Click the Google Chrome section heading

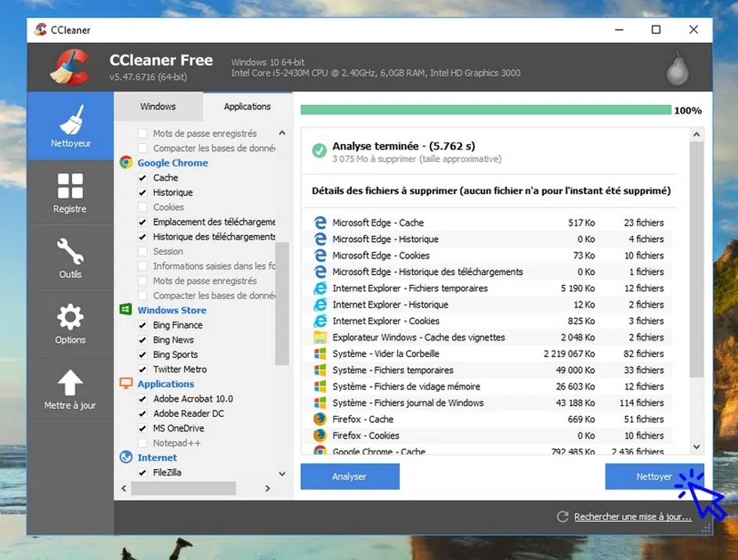click(172, 163)
